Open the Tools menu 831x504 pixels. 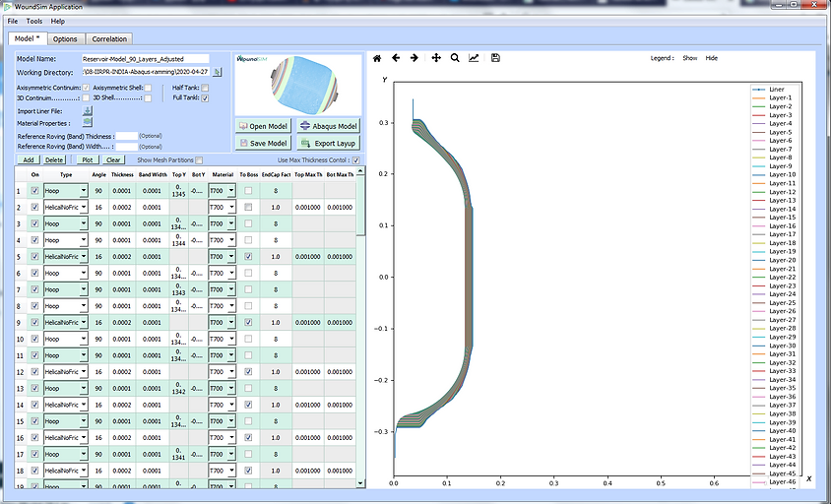pos(34,22)
